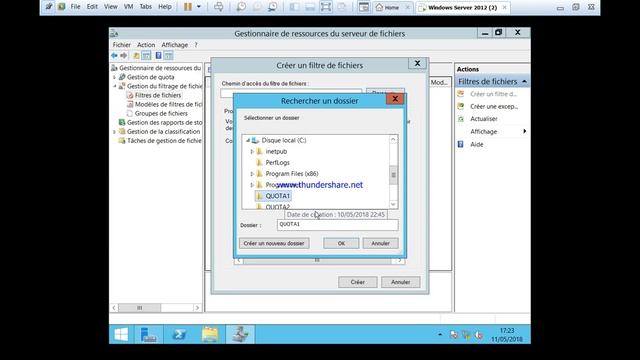This screenshot has height=360, width=640.
Task: Click the Gestion de quota tree icon
Action: coord(122,77)
